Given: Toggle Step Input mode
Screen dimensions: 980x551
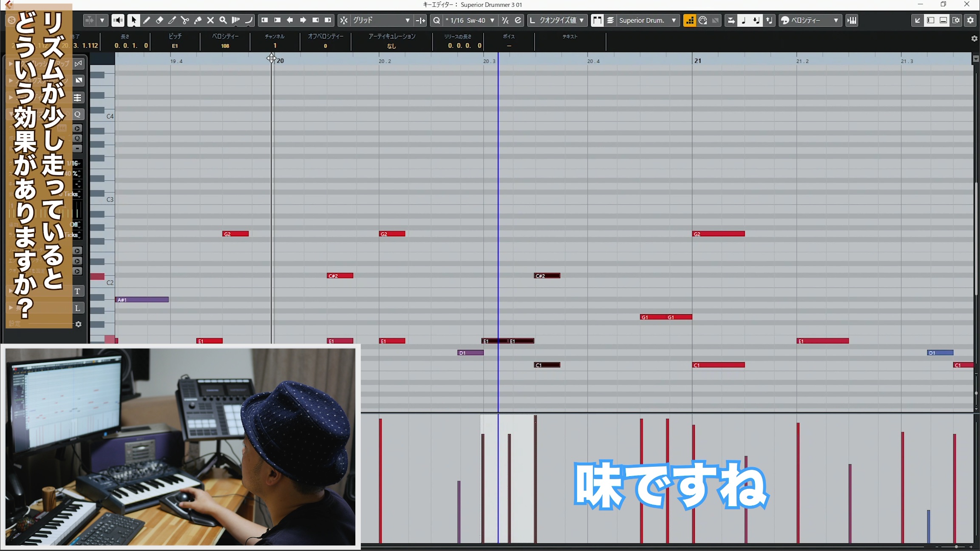Looking at the screenshot, I should click(731, 20).
